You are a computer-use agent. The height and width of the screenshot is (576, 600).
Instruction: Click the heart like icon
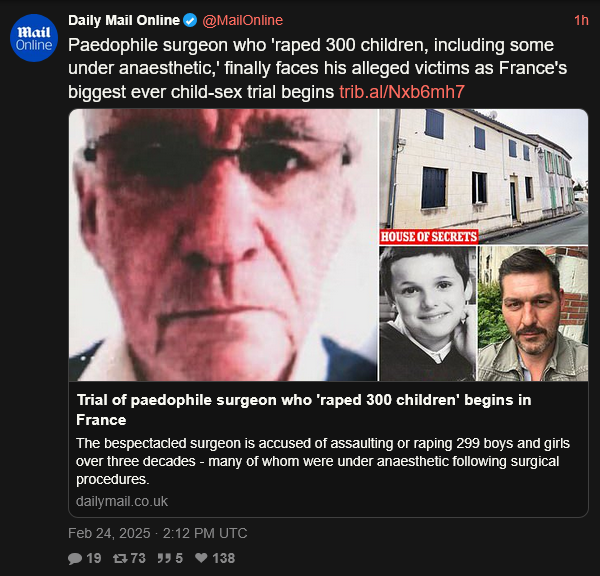(201, 558)
